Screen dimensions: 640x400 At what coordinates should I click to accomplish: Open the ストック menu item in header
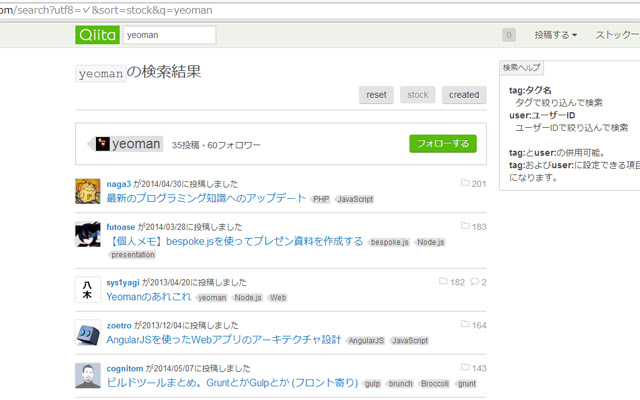pos(617,35)
